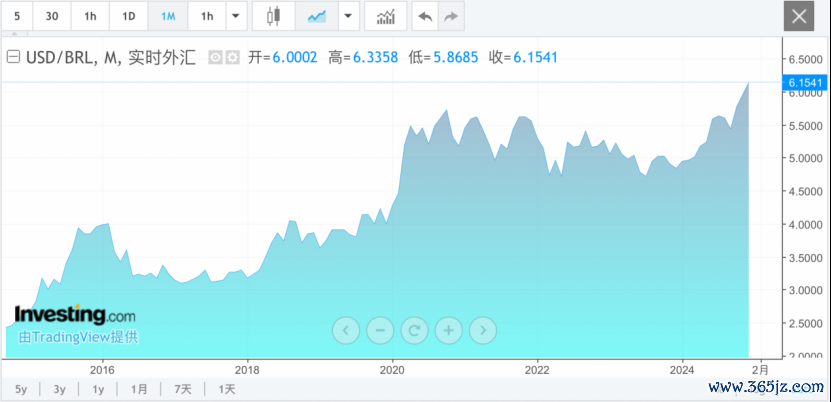Toggle visibility eye for USD/BRL series
The image size is (831, 402).
pyautogui.click(x=215, y=57)
